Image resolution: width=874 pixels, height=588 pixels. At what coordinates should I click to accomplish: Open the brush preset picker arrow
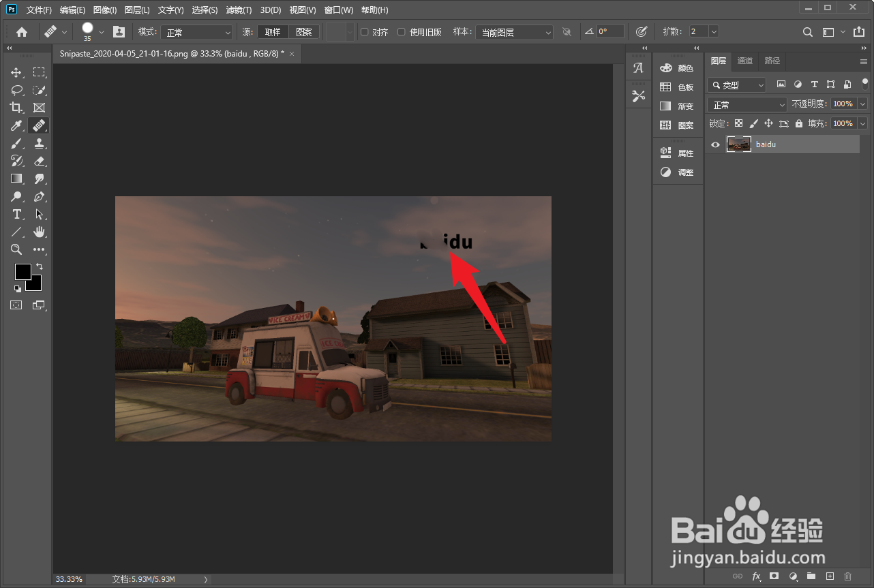(x=102, y=31)
